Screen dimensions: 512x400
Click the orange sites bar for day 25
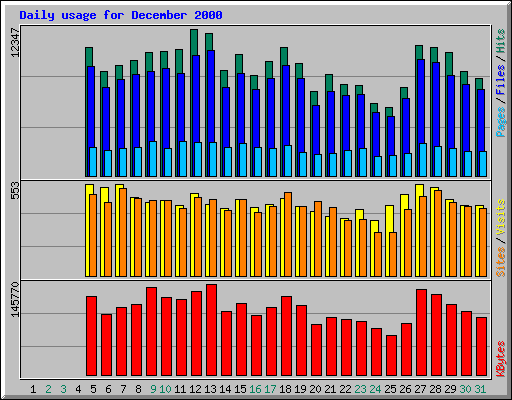point(393,254)
